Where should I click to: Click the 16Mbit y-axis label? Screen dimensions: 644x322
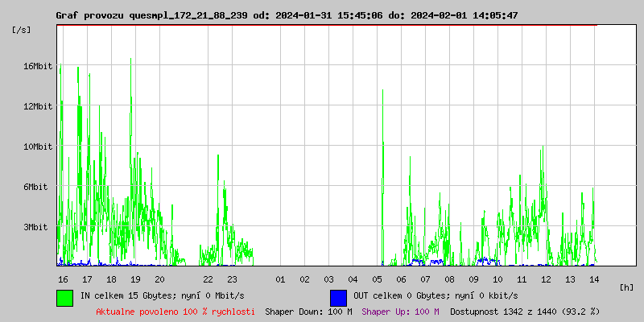tap(38, 66)
